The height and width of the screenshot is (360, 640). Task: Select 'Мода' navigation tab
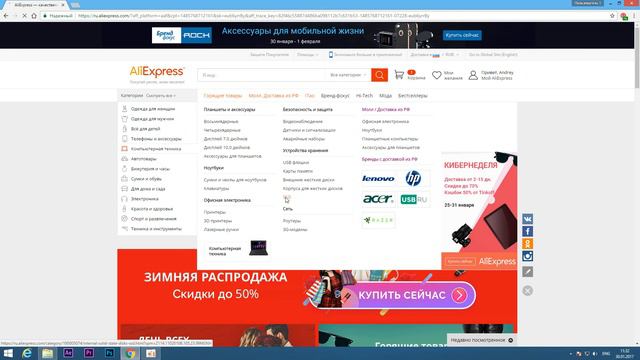(x=385, y=96)
